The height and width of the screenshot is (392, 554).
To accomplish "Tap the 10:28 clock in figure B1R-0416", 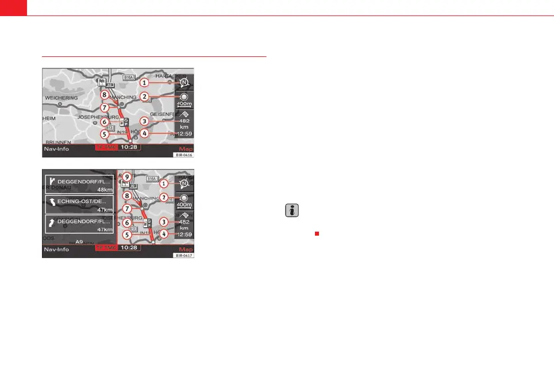I will coord(129,147).
